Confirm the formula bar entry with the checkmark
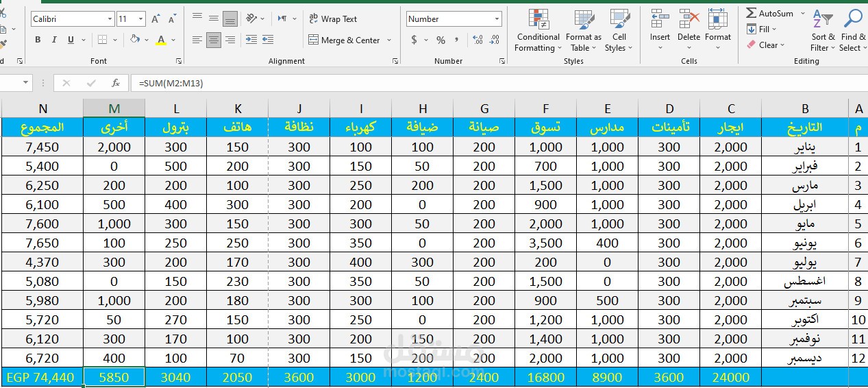This screenshot has width=868, height=388. tap(91, 83)
